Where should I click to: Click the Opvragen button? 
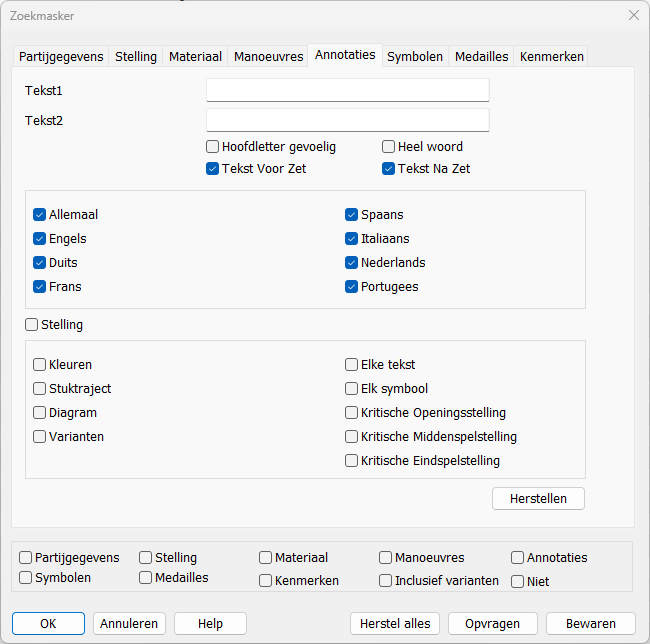point(492,623)
